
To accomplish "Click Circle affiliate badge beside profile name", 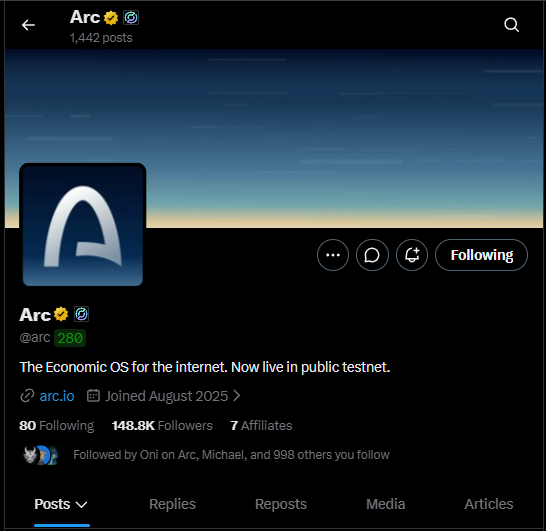I will pyautogui.click(x=81, y=314).
